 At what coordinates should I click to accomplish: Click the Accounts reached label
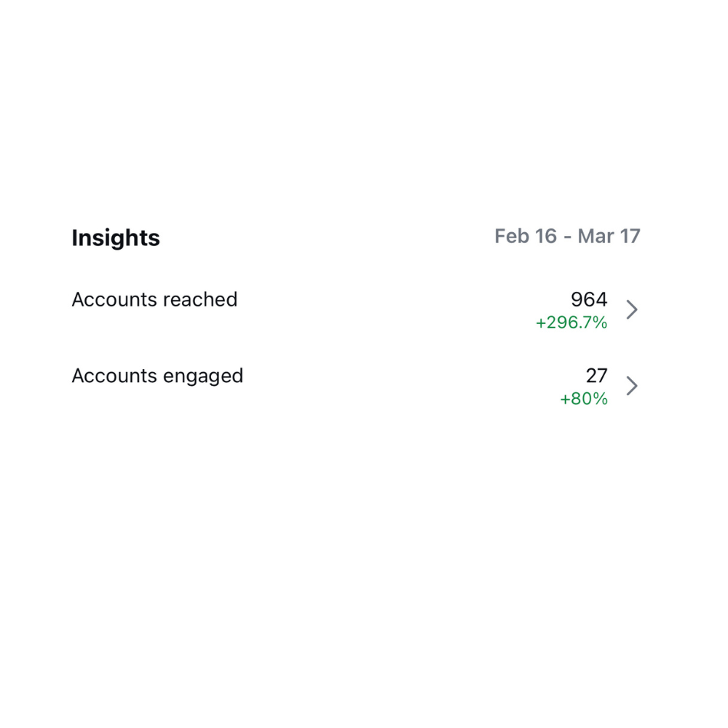(x=154, y=300)
